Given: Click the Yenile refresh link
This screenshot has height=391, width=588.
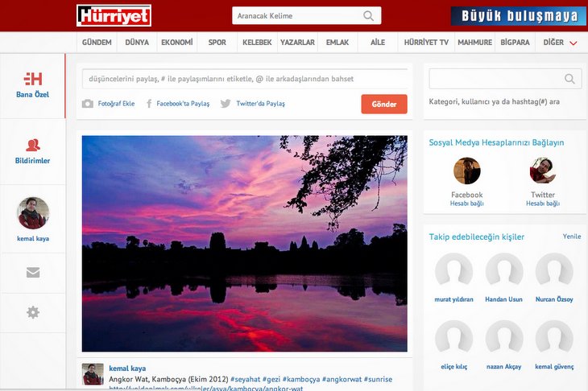Looking at the screenshot, I should point(571,237).
